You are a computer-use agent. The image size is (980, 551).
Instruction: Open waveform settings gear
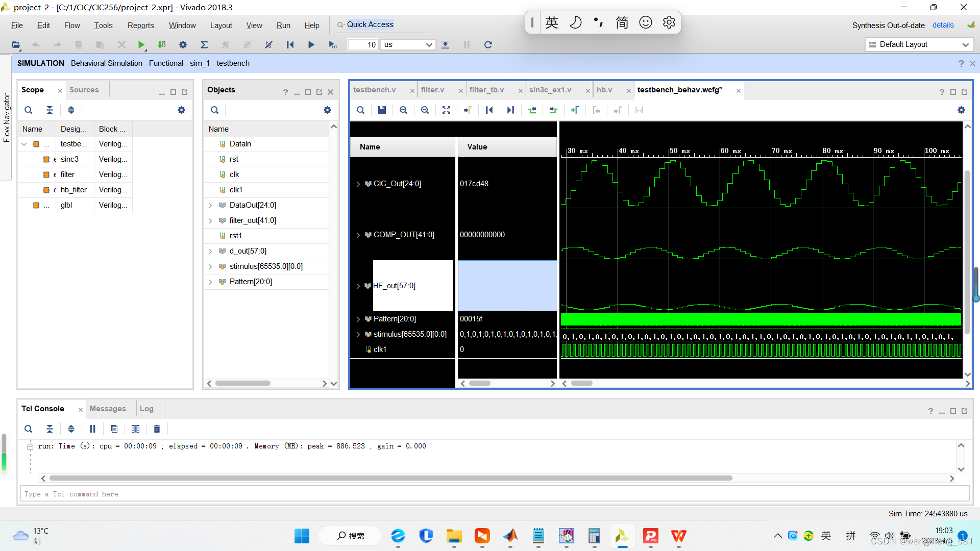pyautogui.click(x=961, y=110)
